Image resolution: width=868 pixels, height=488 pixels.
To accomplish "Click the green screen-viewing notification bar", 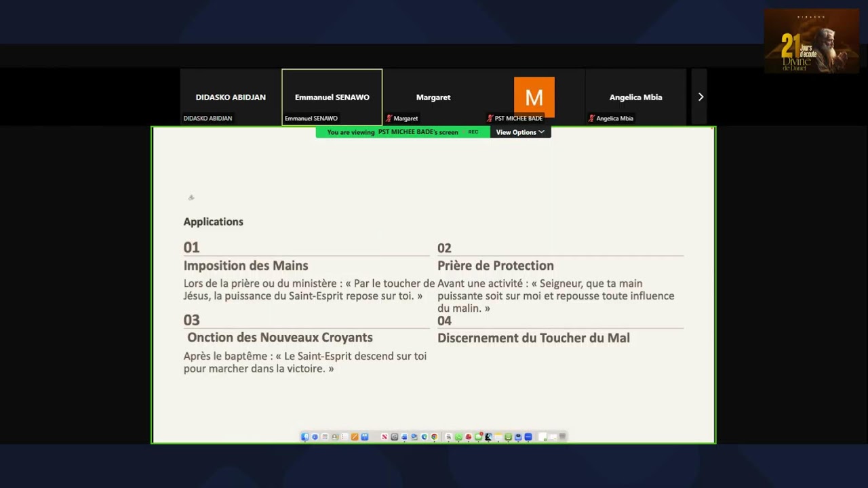I will [403, 132].
